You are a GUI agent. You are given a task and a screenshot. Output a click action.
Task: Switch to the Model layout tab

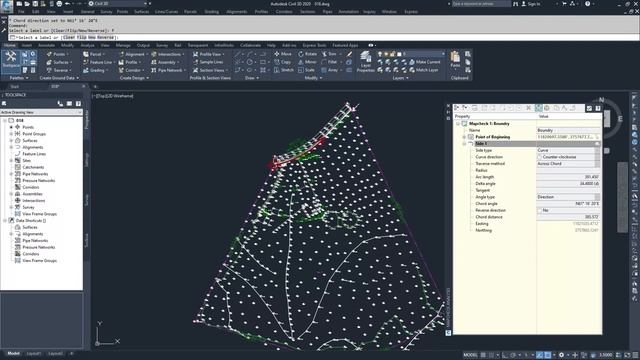[13, 353]
